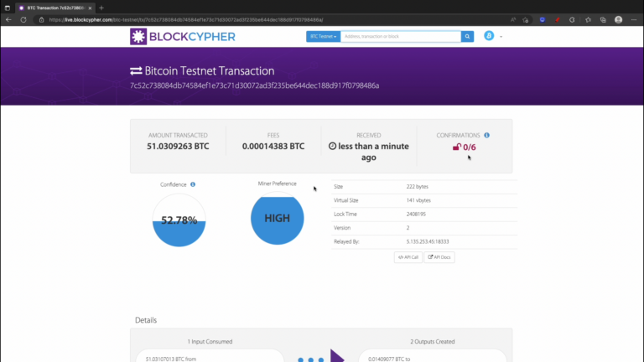Viewport: 644px width, 362px height.
Task: Click the red marker extension icon
Action: coord(558,20)
